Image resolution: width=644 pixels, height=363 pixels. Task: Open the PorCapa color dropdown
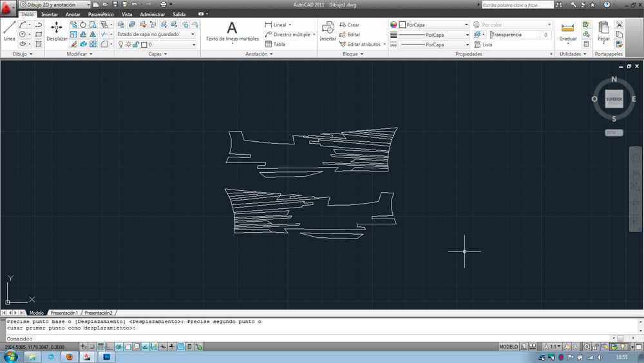coord(433,25)
